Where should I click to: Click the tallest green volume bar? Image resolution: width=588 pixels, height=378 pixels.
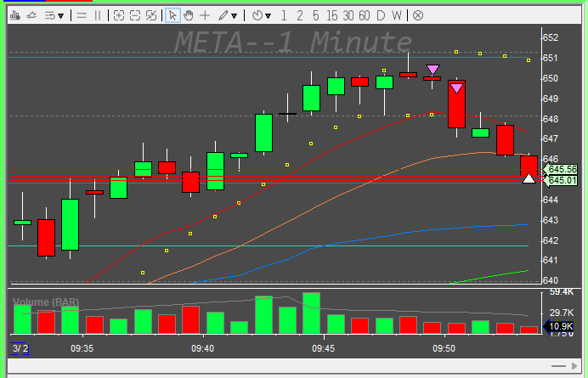coord(311,313)
